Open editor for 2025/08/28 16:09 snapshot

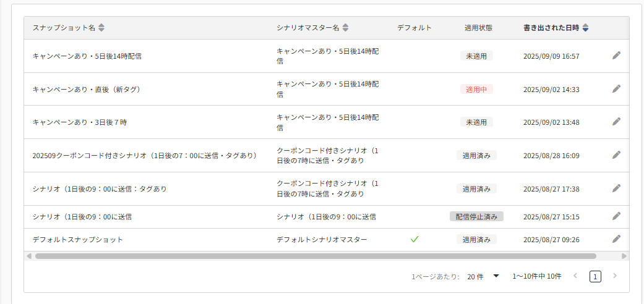click(x=616, y=155)
